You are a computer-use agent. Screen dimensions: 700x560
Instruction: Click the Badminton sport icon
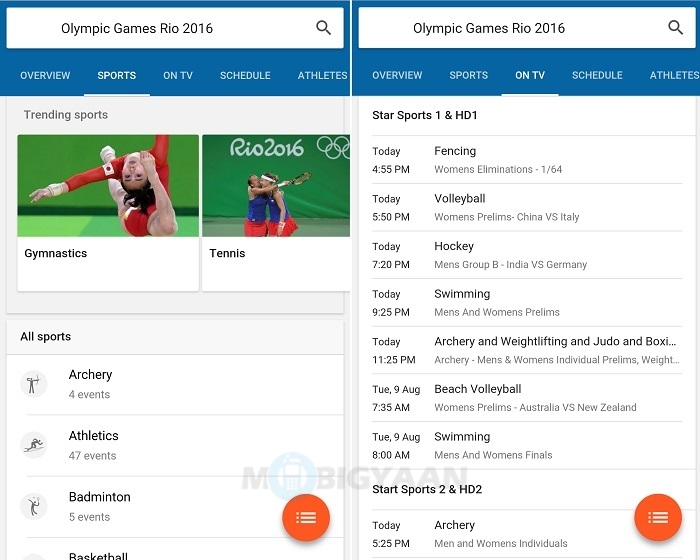point(33,506)
